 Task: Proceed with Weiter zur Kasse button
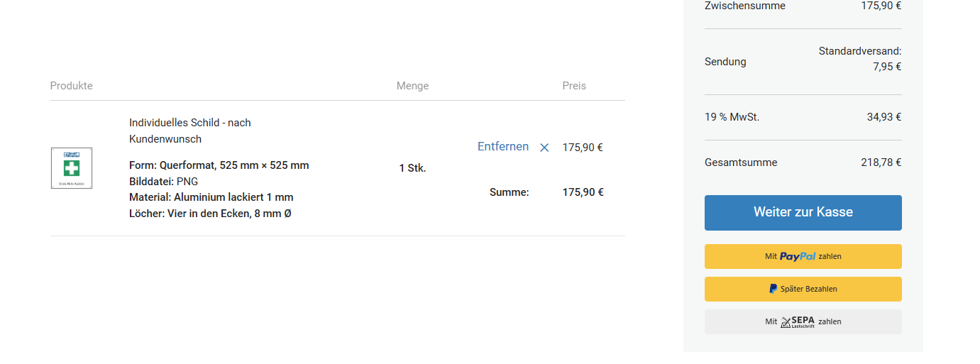pyautogui.click(x=803, y=213)
